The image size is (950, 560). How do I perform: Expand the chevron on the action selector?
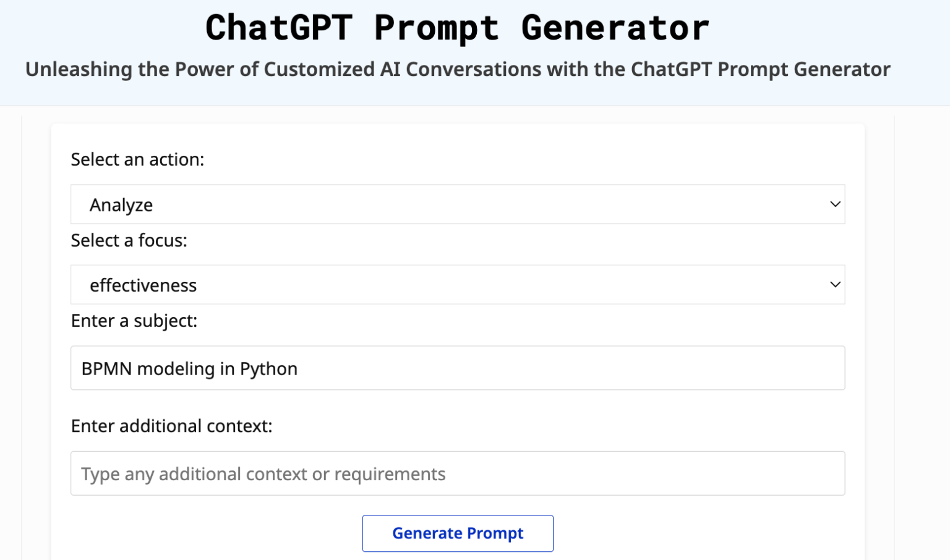pyautogui.click(x=835, y=204)
